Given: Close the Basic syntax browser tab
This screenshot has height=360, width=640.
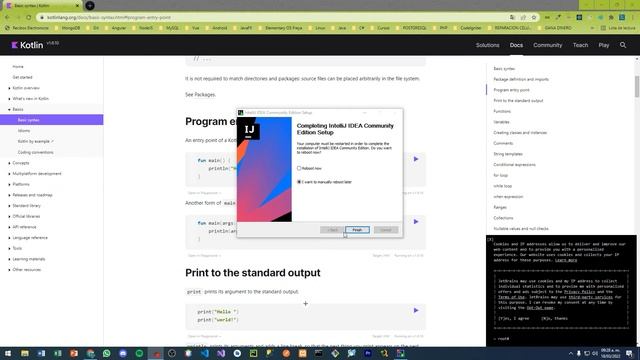Looking at the screenshot, I should pos(77,6).
